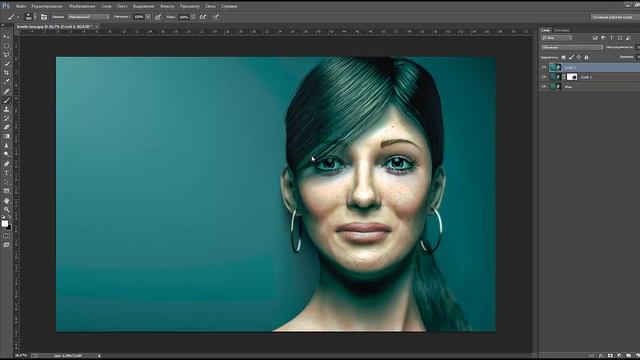
Task: Select the Move tool
Action: [6, 37]
